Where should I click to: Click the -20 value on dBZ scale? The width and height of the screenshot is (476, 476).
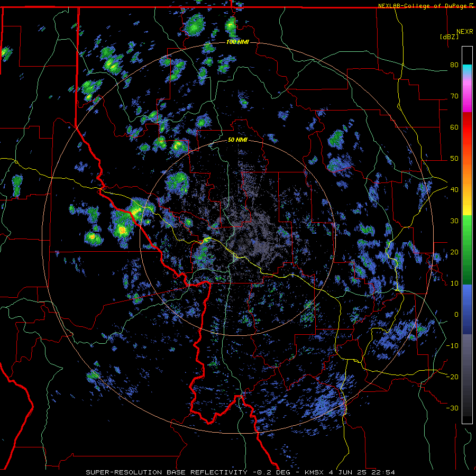(x=452, y=377)
